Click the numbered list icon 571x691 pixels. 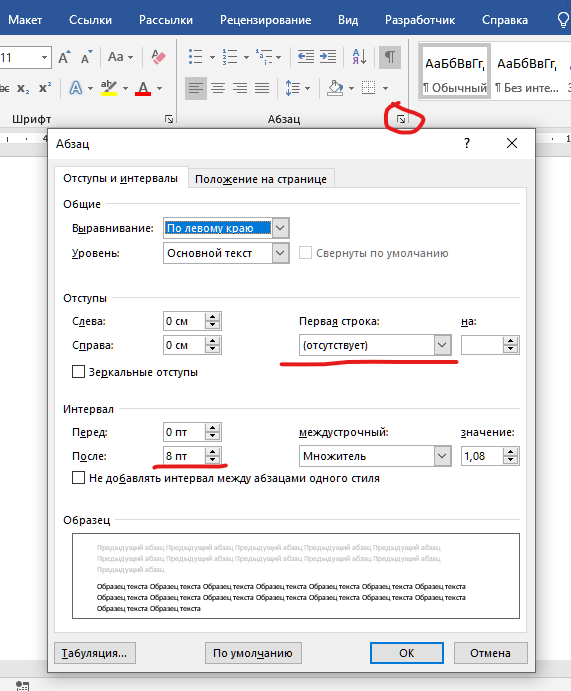pos(230,57)
